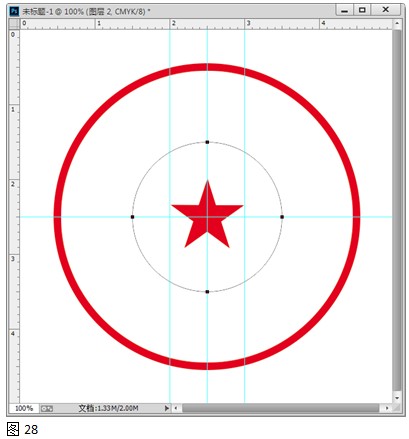Click the vertical scrollbar thumb
The width and height of the screenshot is (409, 439).
[397, 210]
